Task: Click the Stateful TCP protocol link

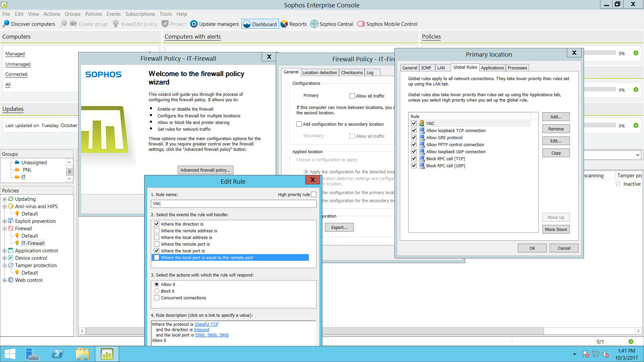Action: point(206,324)
